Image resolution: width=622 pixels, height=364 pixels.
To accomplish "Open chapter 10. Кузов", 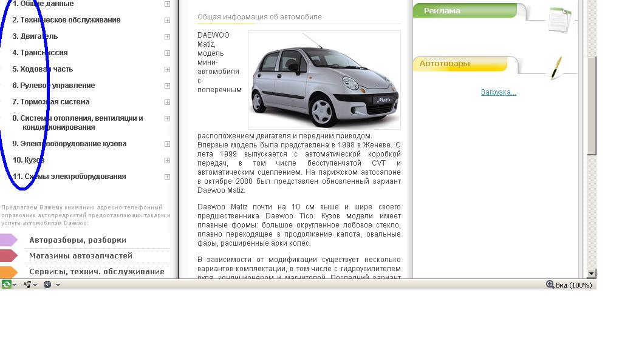I will pyautogui.click(x=29, y=160).
